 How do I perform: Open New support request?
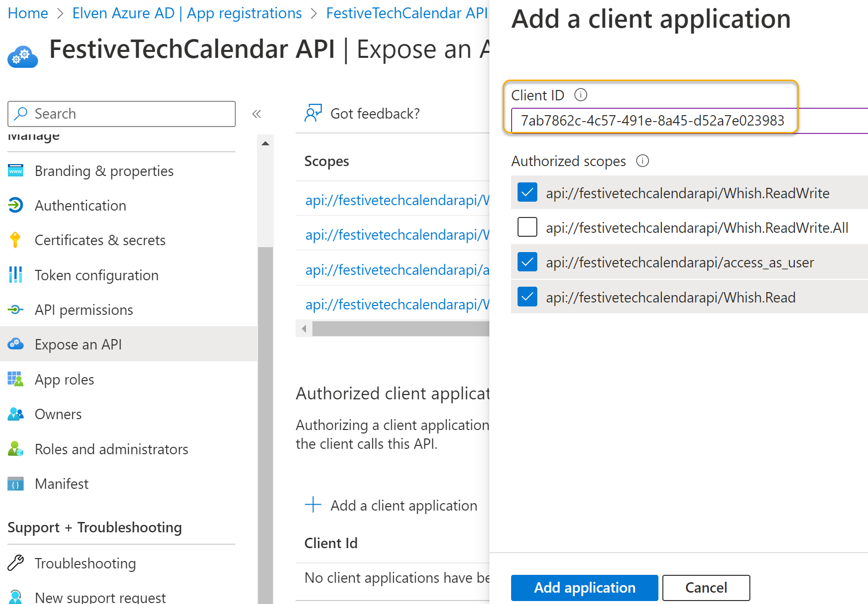point(129,597)
